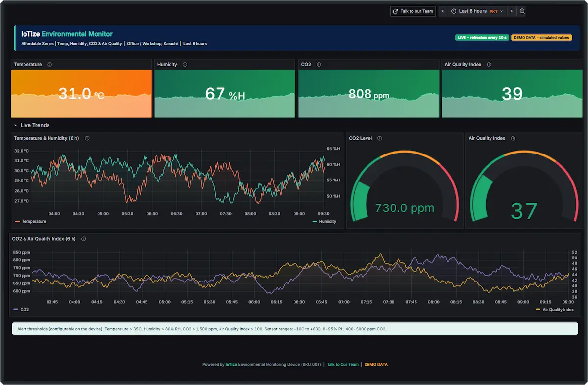The width and height of the screenshot is (588, 385).
Task: Open the Last 6 hours time picker dropdown
Action: coord(477,11)
